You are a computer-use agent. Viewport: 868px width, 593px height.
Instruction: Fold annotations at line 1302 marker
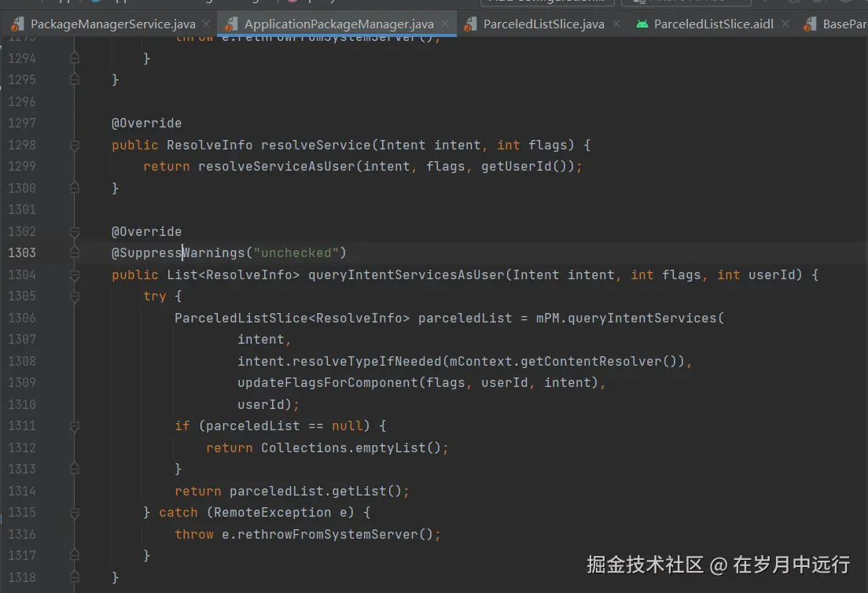(75, 231)
